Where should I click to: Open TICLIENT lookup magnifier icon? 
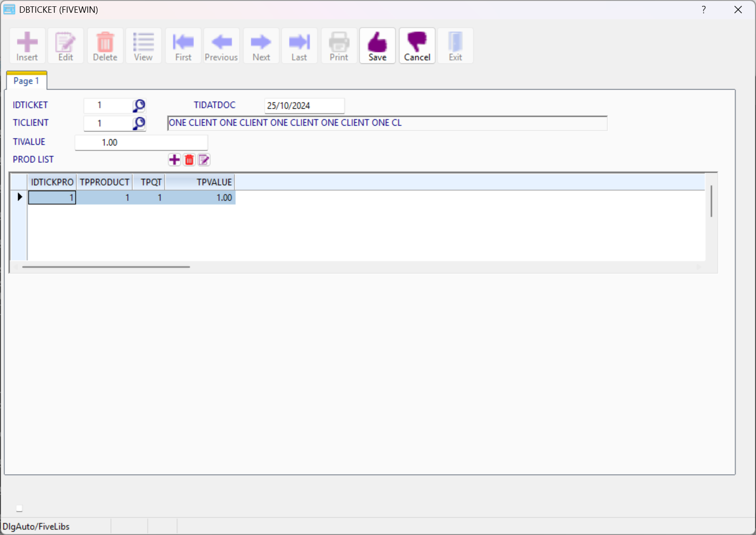point(139,123)
